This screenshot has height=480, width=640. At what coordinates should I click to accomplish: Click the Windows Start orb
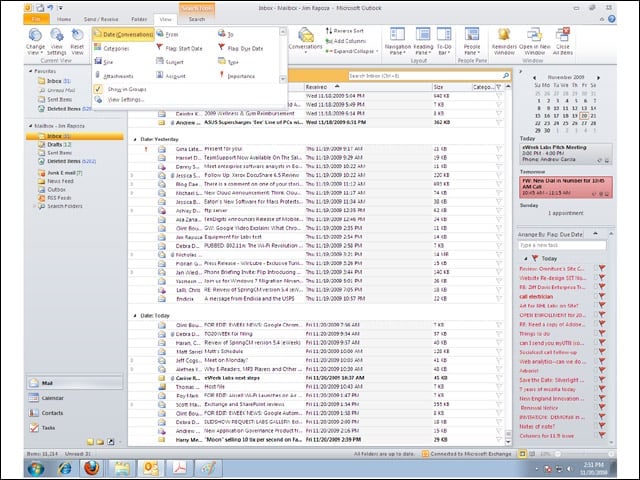[36, 468]
